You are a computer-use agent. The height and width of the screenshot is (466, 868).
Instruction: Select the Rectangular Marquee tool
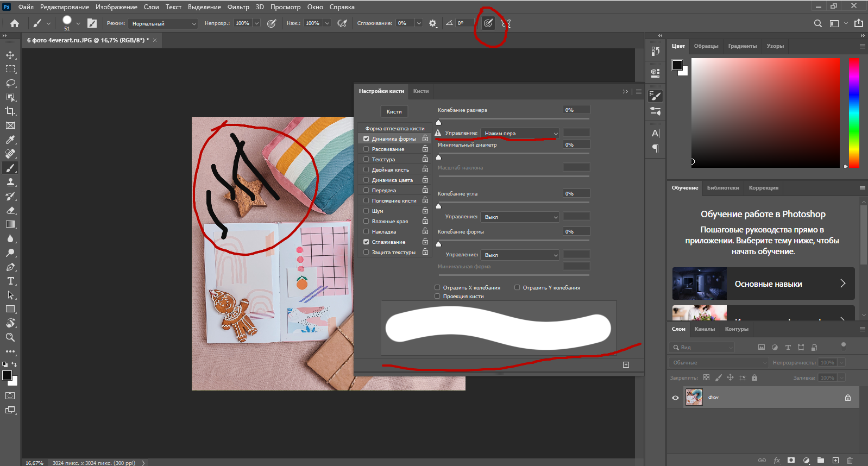[10, 69]
